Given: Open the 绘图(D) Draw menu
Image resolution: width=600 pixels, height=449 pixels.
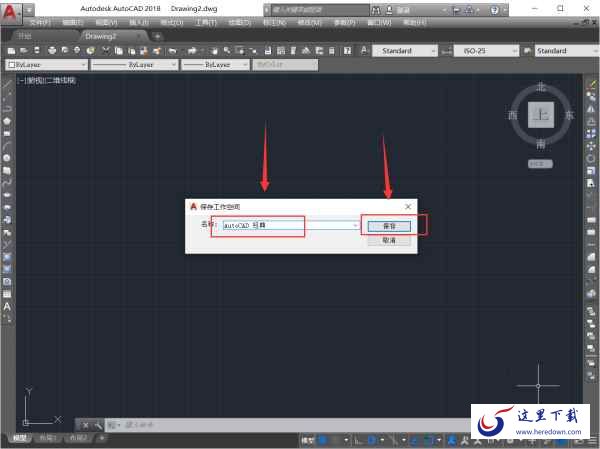Looking at the screenshot, I should pyautogui.click(x=240, y=22).
